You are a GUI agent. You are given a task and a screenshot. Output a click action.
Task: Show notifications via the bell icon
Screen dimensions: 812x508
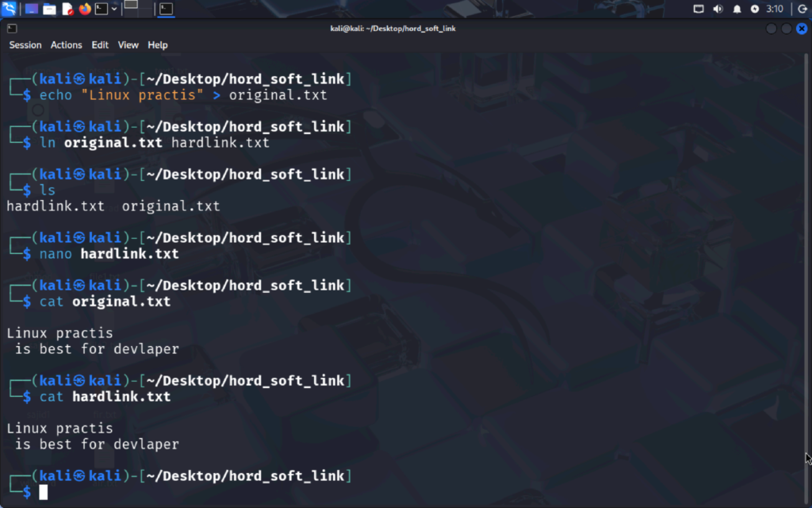coord(737,10)
